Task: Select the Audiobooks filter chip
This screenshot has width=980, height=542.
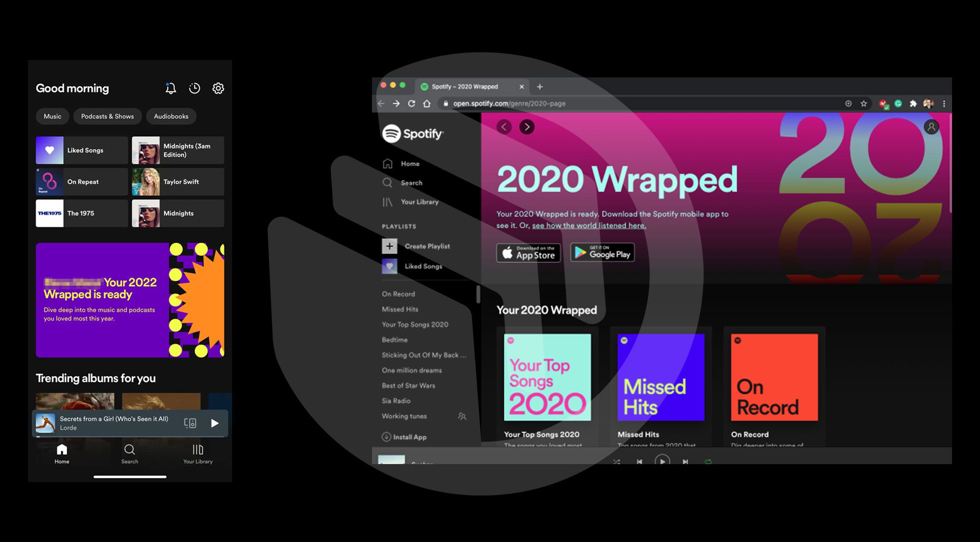Action: (171, 116)
